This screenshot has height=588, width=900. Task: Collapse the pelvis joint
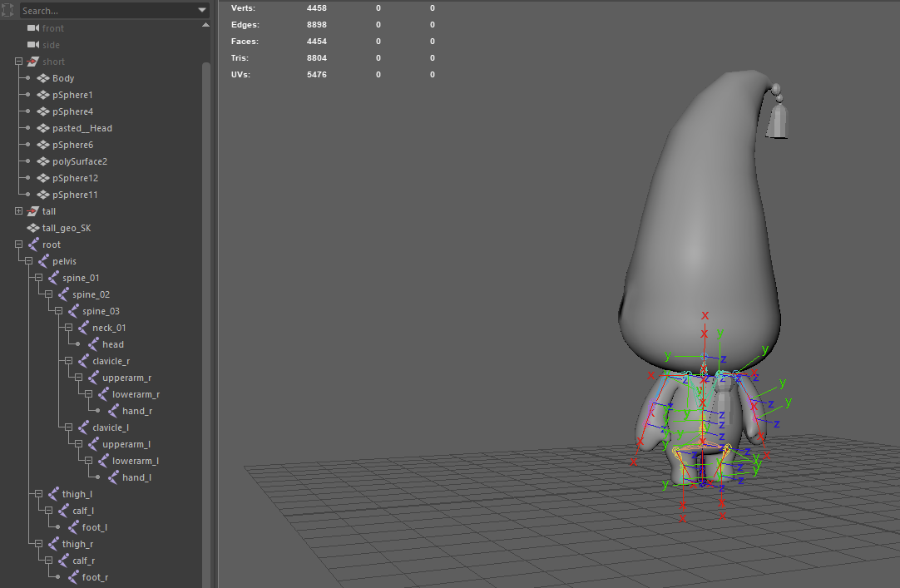[x=29, y=261]
